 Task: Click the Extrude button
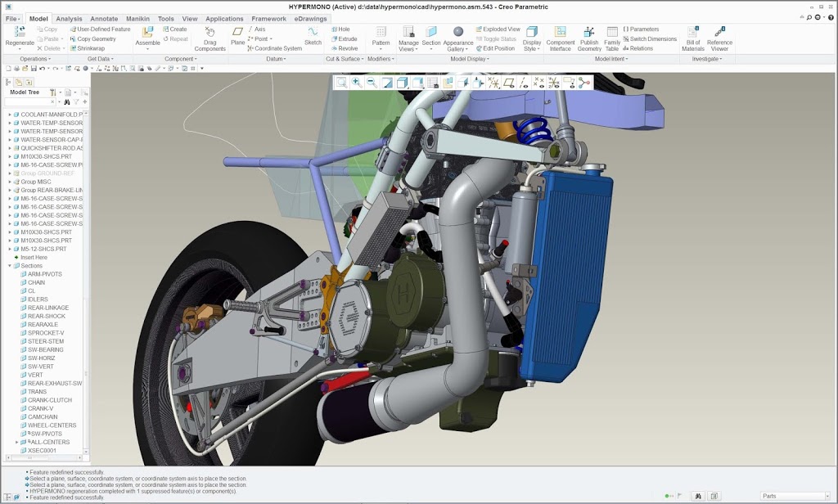coord(344,38)
